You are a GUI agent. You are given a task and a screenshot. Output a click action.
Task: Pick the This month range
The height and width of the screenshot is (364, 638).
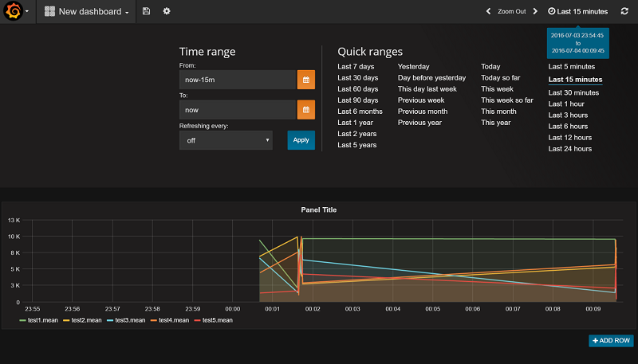pyautogui.click(x=498, y=112)
